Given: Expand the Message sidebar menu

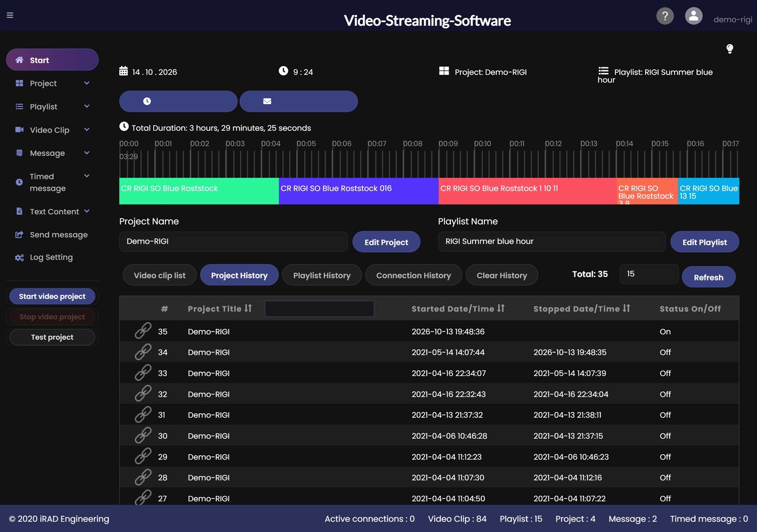Looking at the screenshot, I should (53, 153).
